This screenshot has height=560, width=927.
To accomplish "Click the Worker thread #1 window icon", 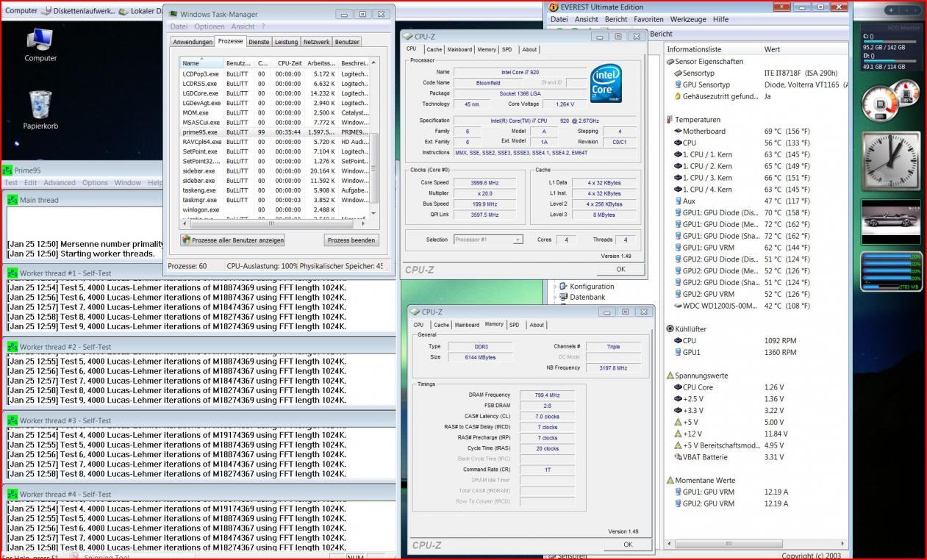I will [12, 273].
